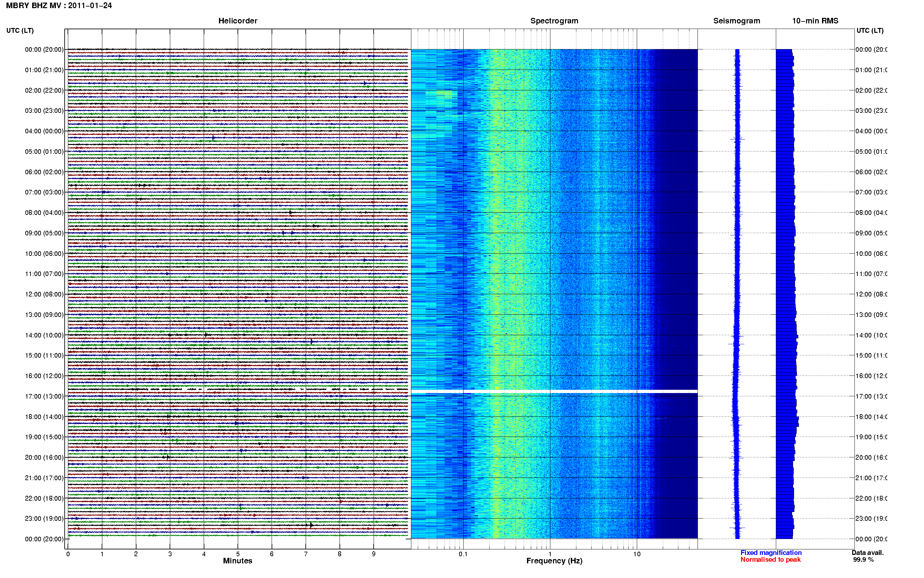Click the 'Seismogram' panel heading
Screen dimensions: 924x578
(737, 21)
